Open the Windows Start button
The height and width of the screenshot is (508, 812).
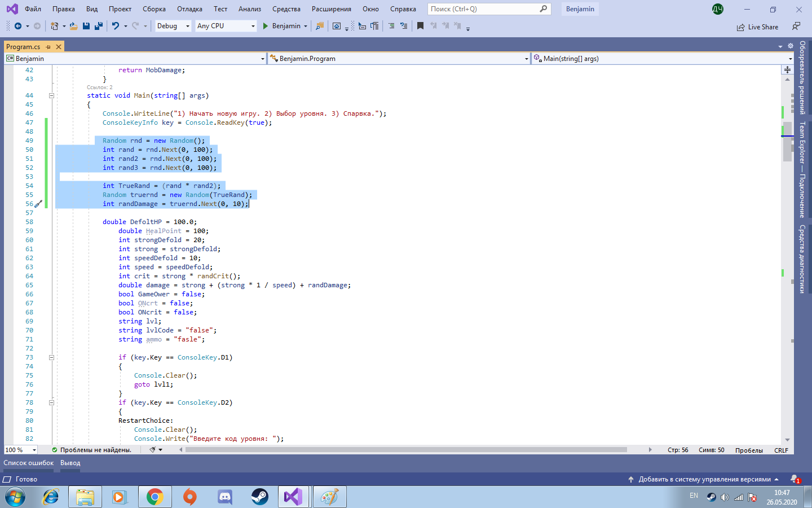(15, 497)
